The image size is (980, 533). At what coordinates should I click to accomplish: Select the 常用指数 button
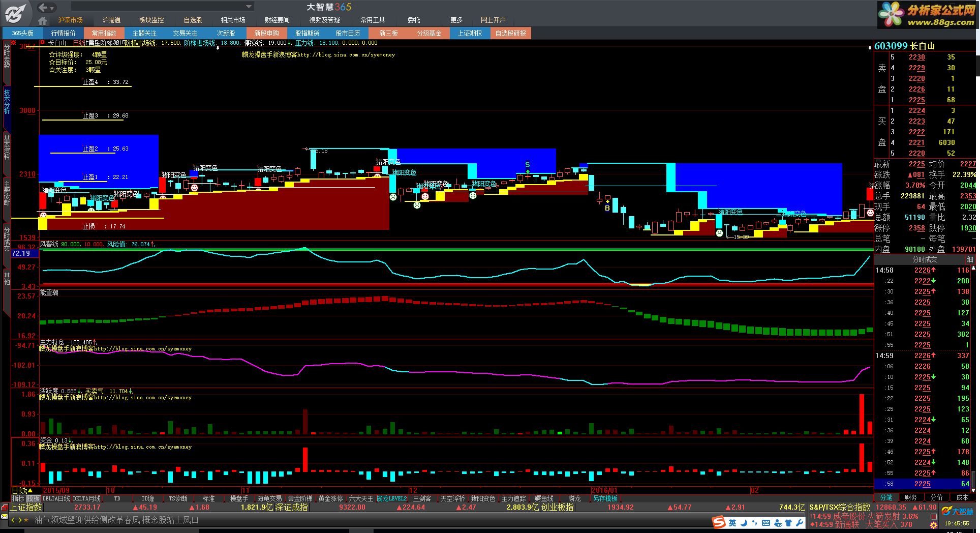point(104,33)
